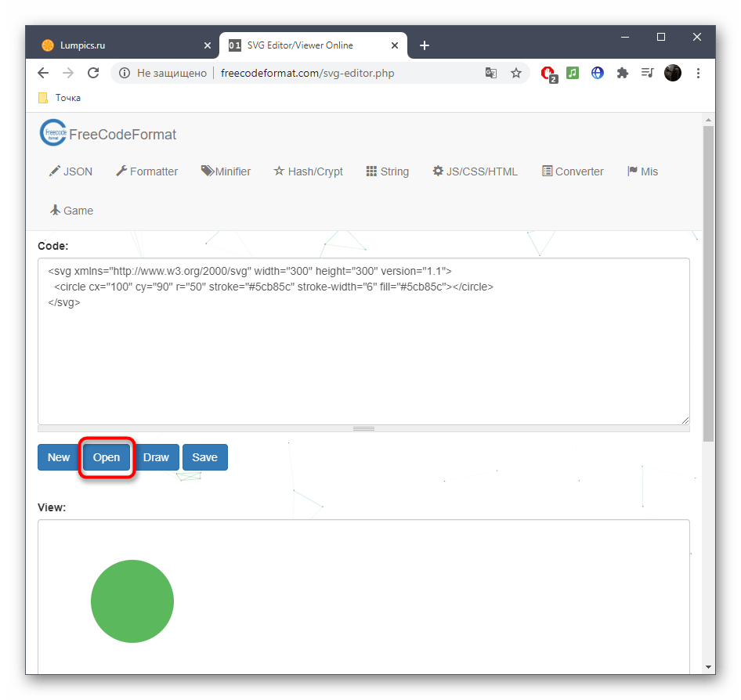Screen dimensions: 741x700
Task: Open the String menu
Action: click(388, 171)
